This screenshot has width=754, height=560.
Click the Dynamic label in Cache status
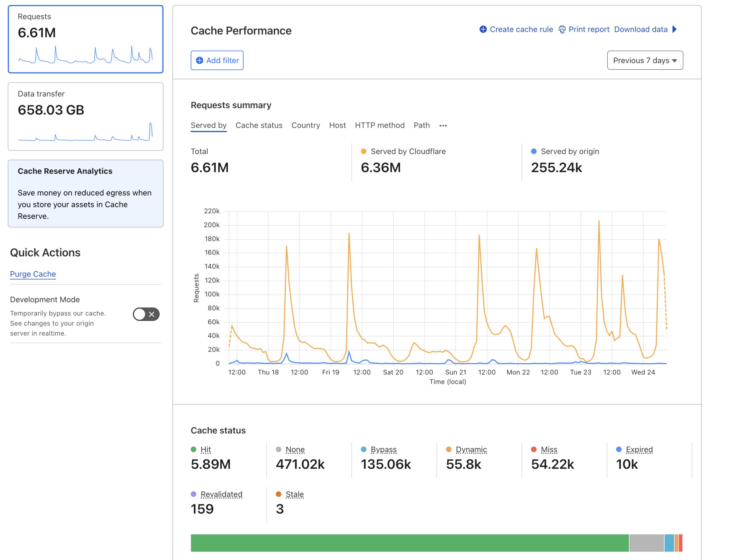(471, 450)
